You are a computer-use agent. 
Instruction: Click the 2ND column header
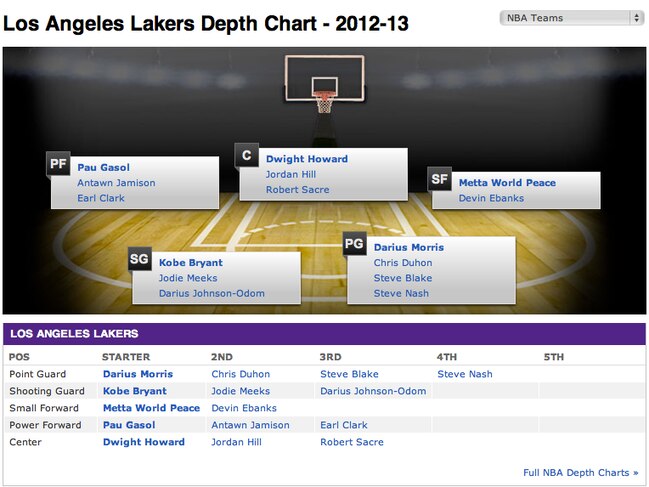pos(222,357)
